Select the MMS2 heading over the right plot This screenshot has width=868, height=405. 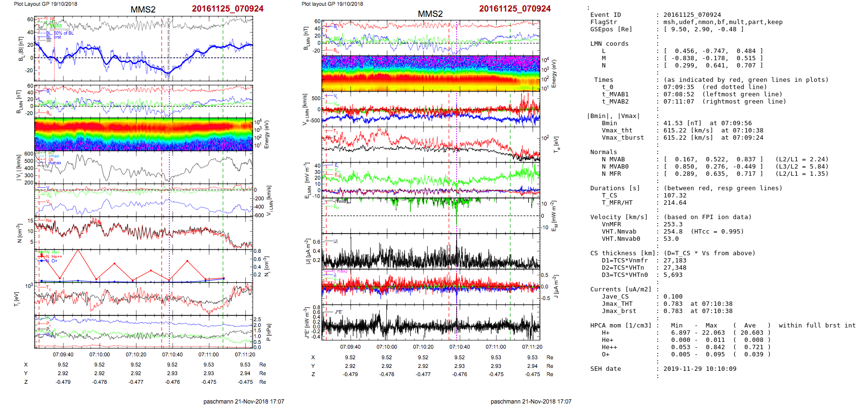tap(430, 14)
